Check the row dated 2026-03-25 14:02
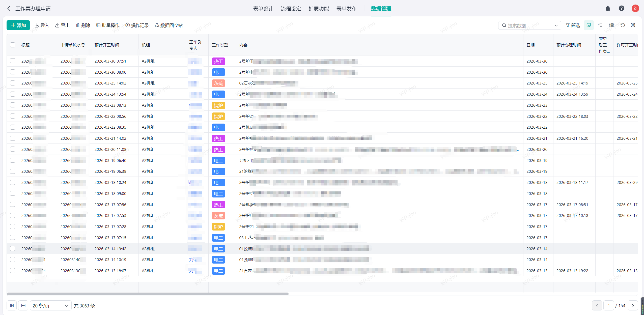 point(13,83)
